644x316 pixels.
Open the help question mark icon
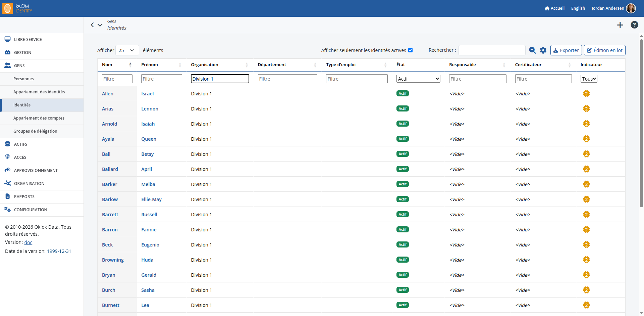[x=634, y=25]
